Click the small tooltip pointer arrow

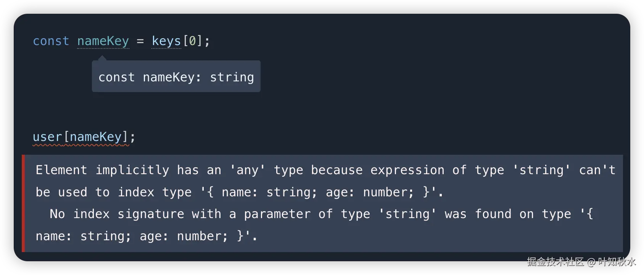[102, 58]
